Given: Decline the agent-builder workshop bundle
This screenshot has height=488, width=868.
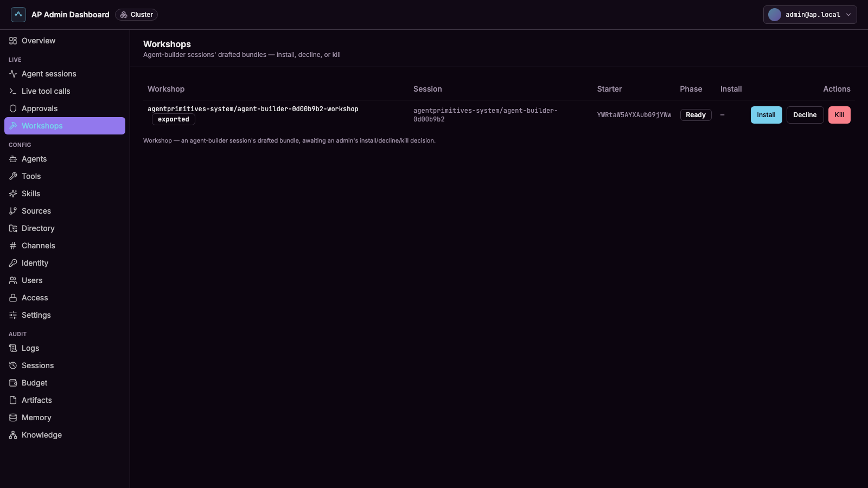Looking at the screenshot, I should (805, 115).
